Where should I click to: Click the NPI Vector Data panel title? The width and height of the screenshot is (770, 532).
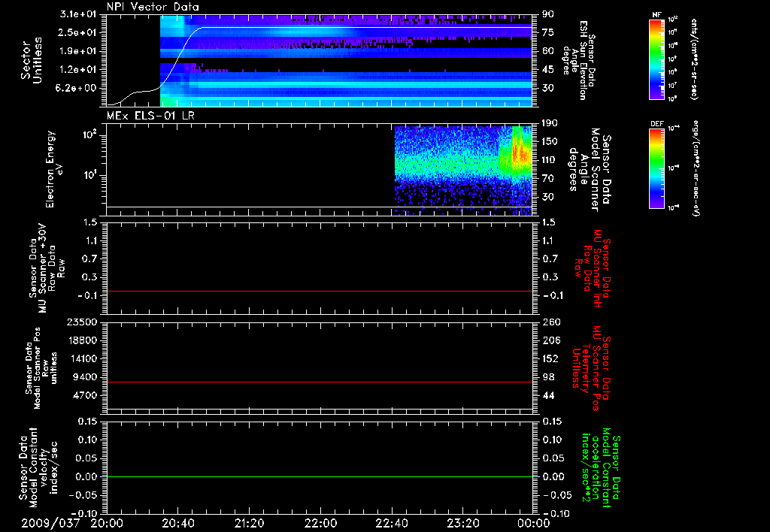coord(153,7)
